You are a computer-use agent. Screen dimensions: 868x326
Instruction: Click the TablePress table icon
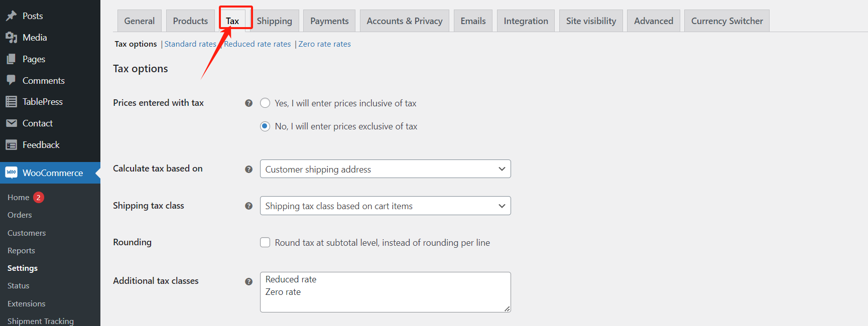coord(11,102)
